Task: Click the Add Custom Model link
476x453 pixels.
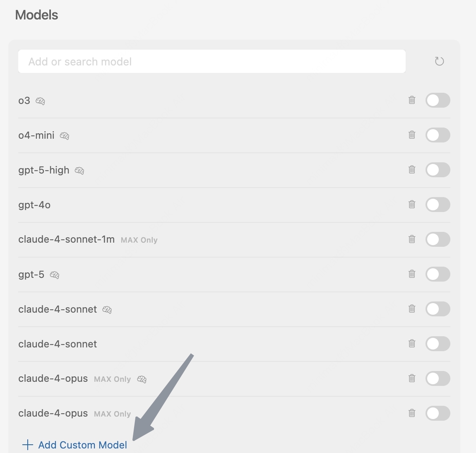Action: [x=82, y=445]
